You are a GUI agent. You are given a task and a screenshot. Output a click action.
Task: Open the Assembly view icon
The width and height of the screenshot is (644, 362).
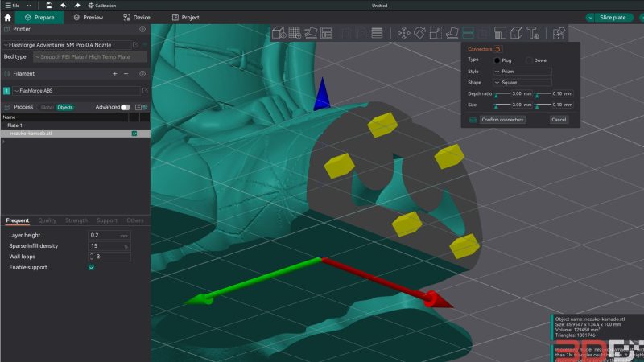point(559,33)
